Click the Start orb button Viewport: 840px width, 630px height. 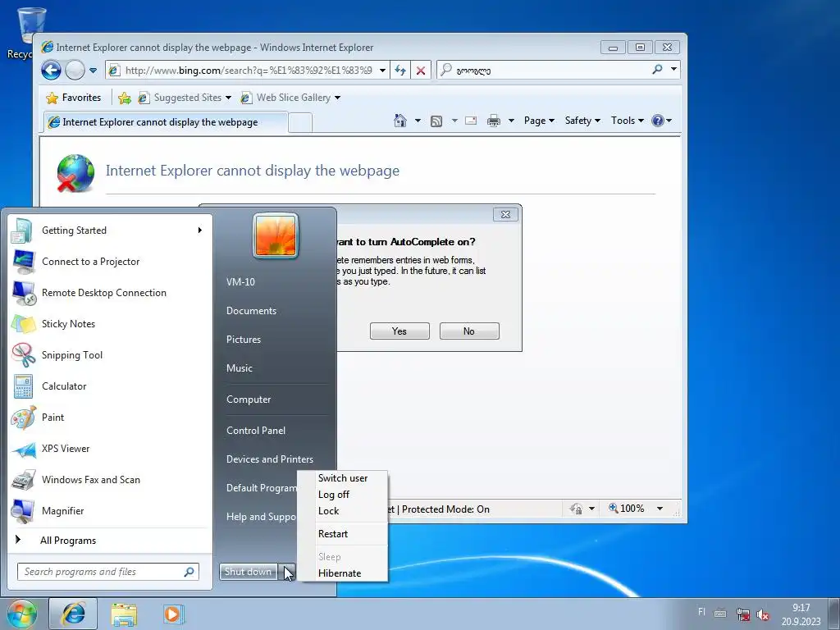click(x=21, y=614)
